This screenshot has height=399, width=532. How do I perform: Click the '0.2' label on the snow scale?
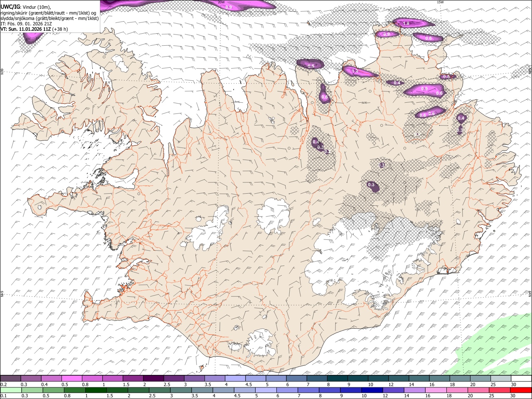point(3,384)
